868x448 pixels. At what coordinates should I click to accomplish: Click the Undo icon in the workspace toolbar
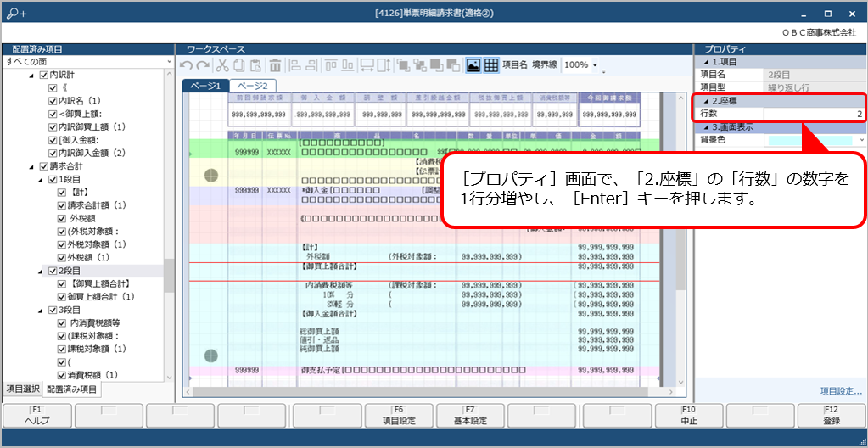187,65
